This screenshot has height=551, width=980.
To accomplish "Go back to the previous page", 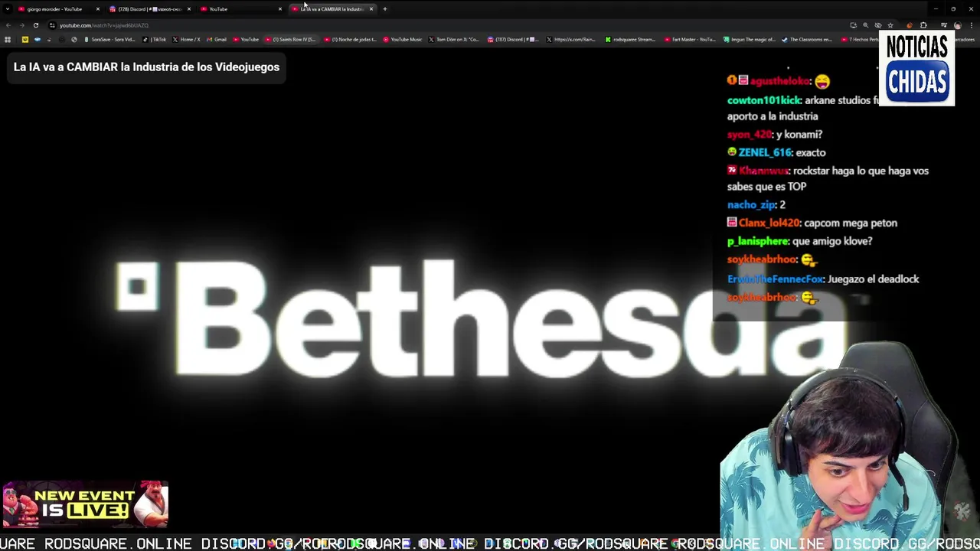I will point(8,25).
